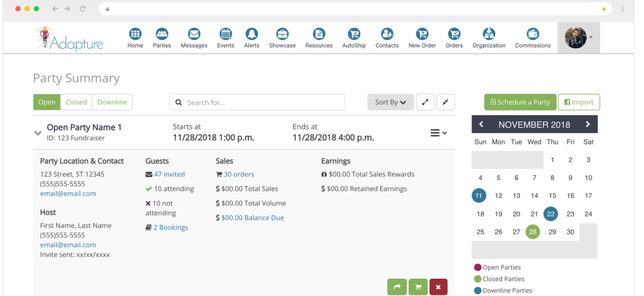Click the Schedule a Party button

(520, 102)
